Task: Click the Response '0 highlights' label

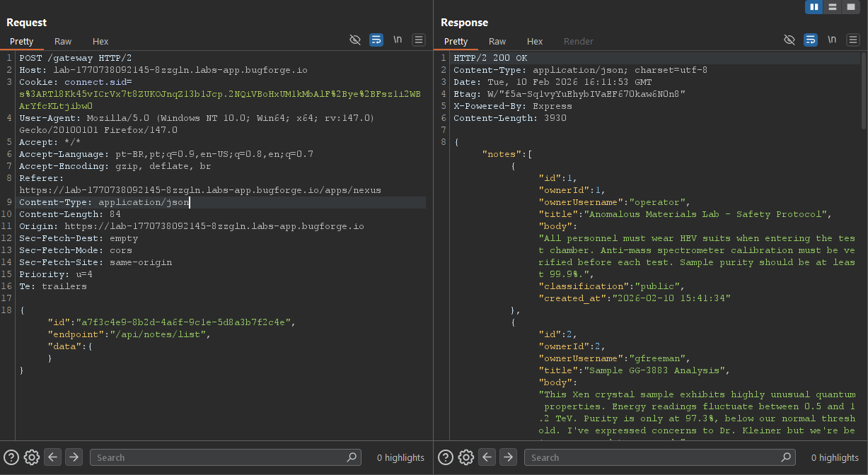Action: click(x=835, y=457)
